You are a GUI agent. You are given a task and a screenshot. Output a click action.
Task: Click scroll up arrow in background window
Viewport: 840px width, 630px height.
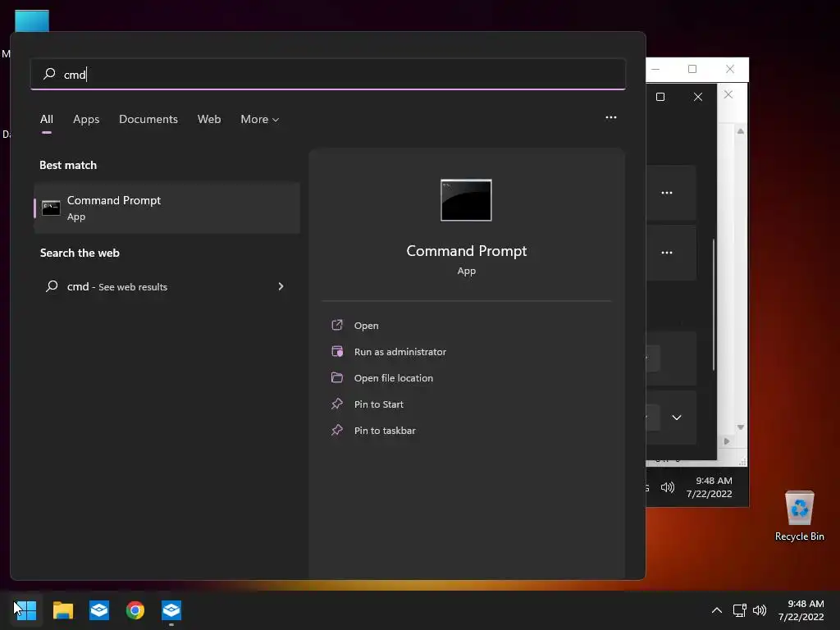pos(741,131)
